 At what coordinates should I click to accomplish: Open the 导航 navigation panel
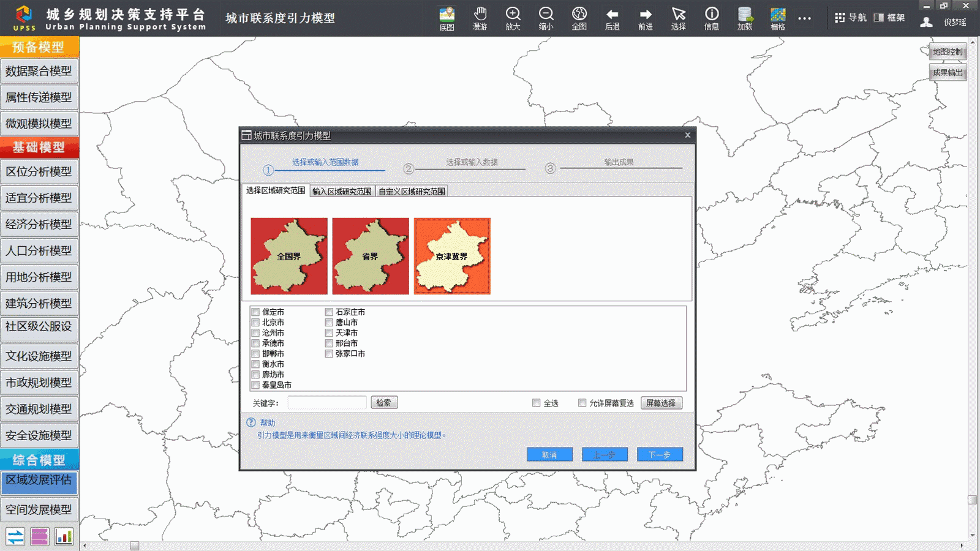pos(851,18)
